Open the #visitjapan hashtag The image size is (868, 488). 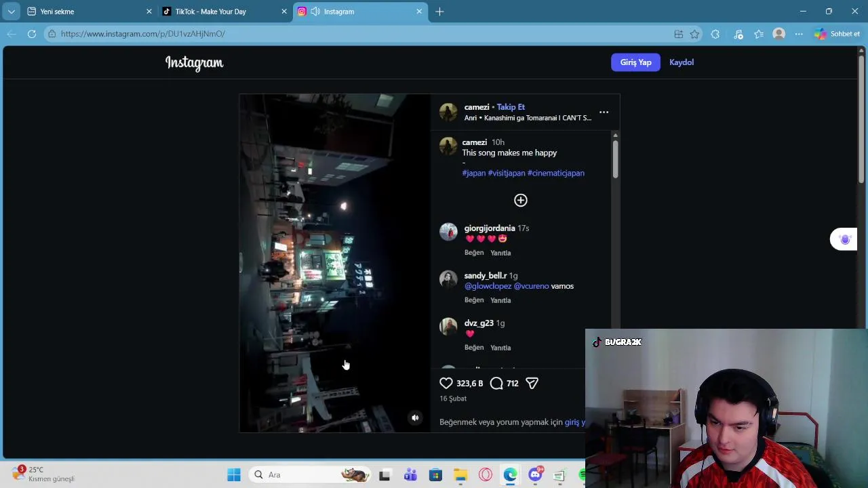click(x=507, y=173)
